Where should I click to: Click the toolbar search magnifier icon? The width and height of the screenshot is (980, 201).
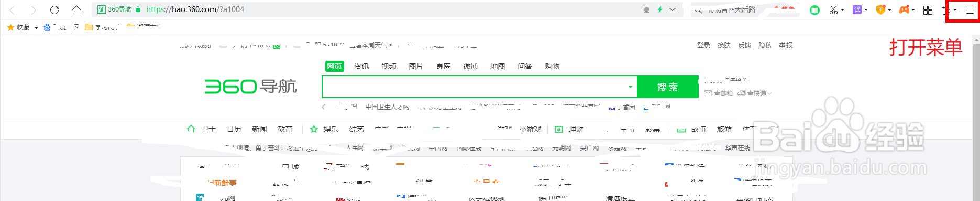[698, 10]
